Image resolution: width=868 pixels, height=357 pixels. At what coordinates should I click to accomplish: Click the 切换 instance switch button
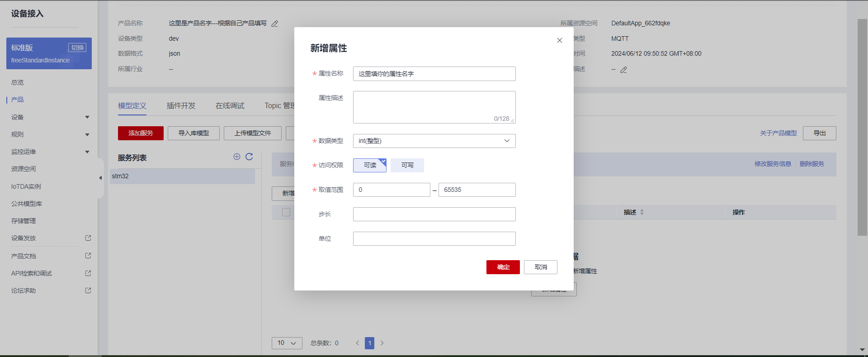(x=77, y=48)
